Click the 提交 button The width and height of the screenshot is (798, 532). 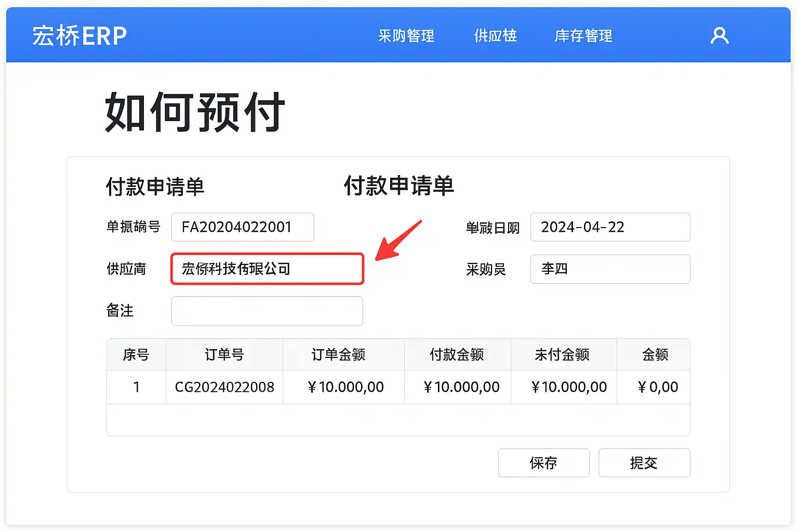pos(644,462)
